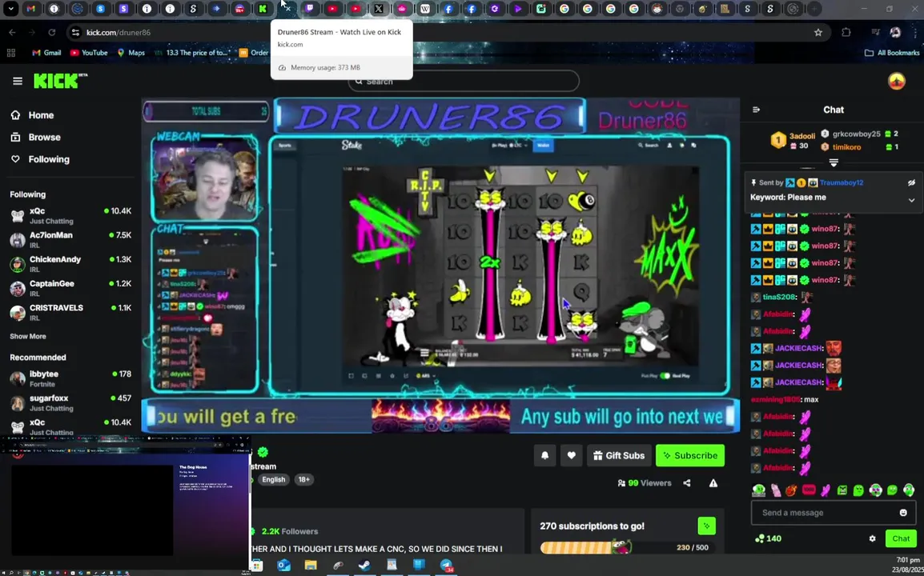Open the tab search dropdown arrow
The height and width of the screenshot is (576, 924).
pos(10,9)
